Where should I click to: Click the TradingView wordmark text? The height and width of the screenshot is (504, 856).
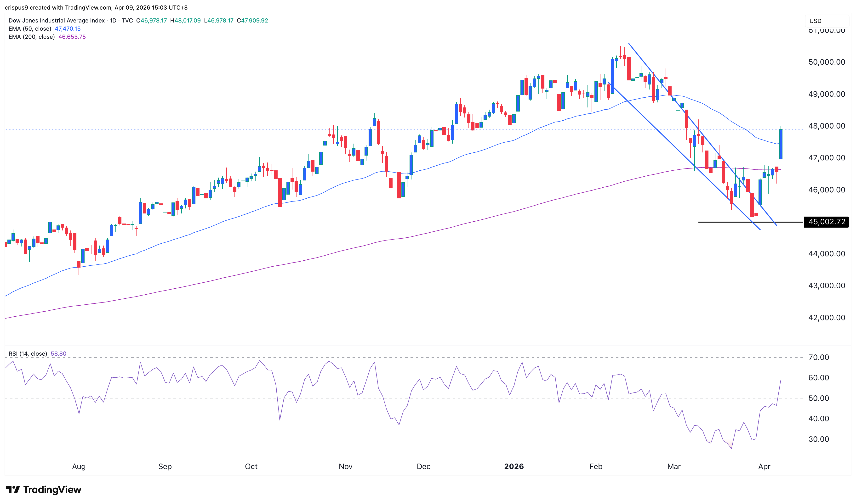[x=52, y=489]
